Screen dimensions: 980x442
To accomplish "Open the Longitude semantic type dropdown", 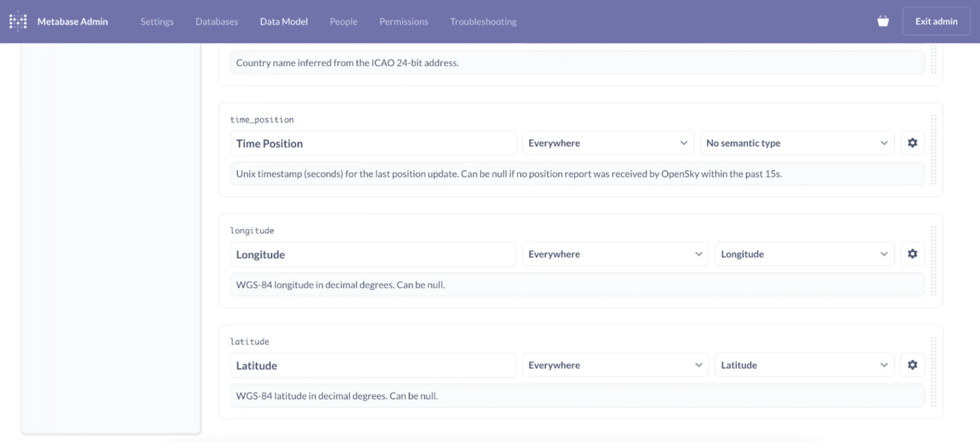I will [x=804, y=254].
